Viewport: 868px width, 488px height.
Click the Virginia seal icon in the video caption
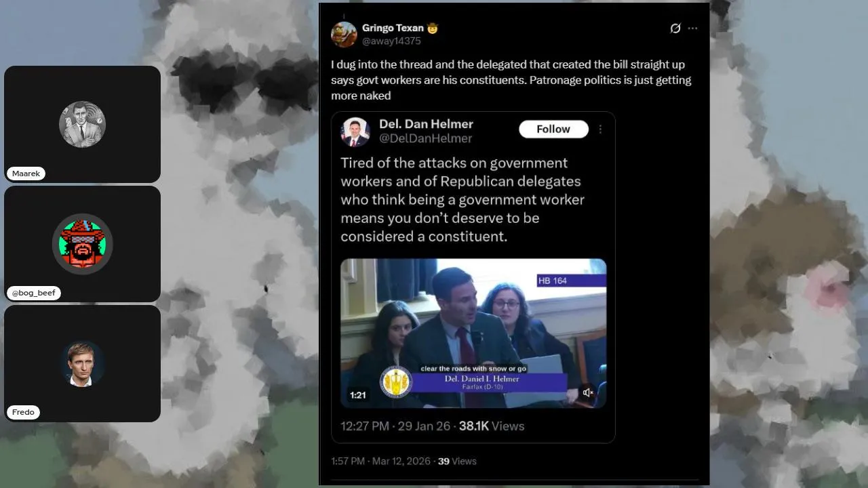click(395, 382)
